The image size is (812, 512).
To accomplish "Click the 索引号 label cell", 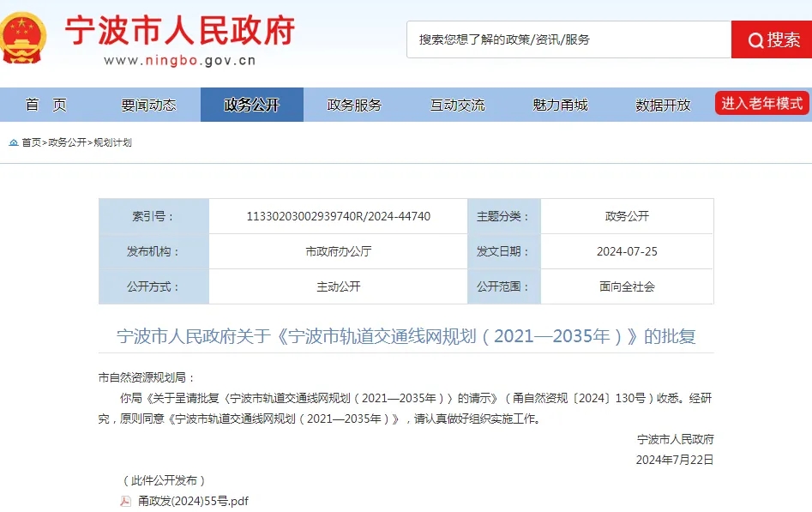I will [153, 216].
